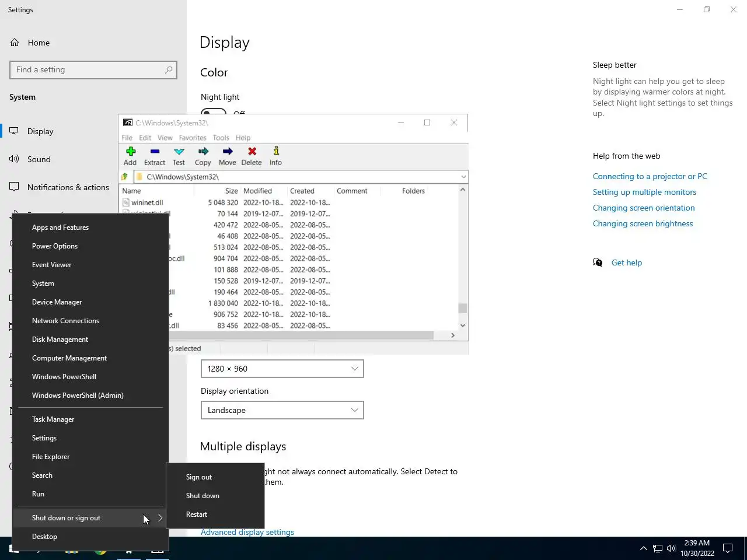
Task: Choose File Explorer in the menu
Action: 90,457
